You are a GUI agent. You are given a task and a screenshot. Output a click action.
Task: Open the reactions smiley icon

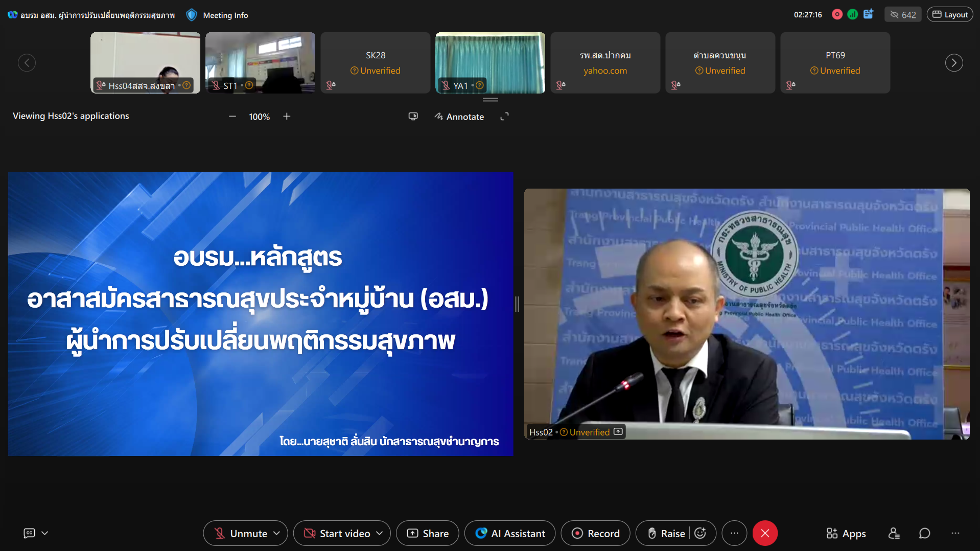(701, 533)
